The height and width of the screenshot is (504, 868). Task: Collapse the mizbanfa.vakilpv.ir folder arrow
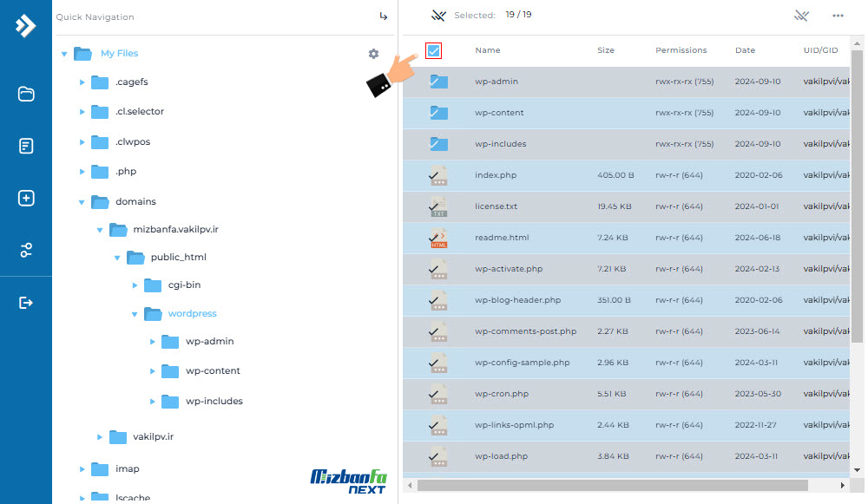pyautogui.click(x=100, y=230)
